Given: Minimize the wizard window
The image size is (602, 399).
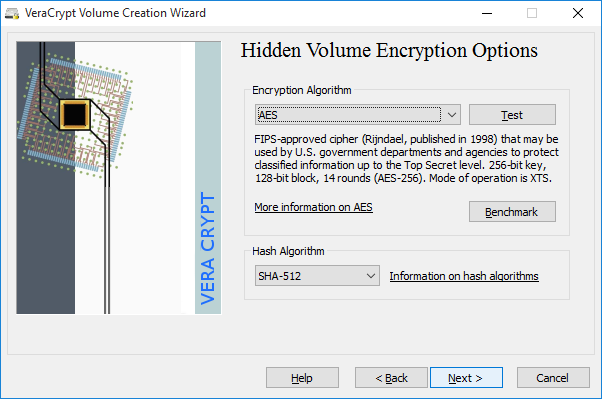Looking at the screenshot, I should 487,13.
